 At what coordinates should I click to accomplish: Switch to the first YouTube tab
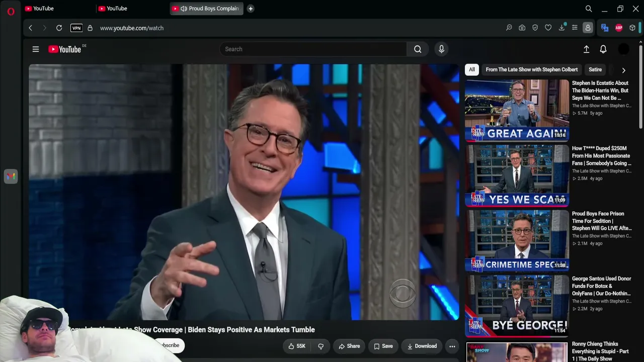tap(58, 9)
